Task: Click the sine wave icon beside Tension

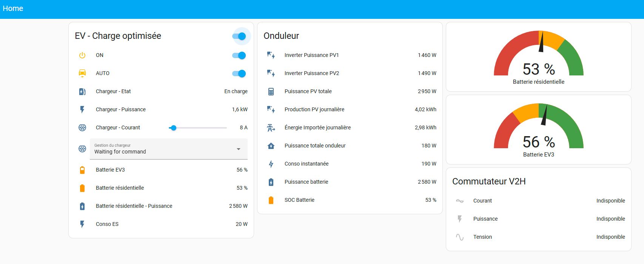Action: pos(460,237)
